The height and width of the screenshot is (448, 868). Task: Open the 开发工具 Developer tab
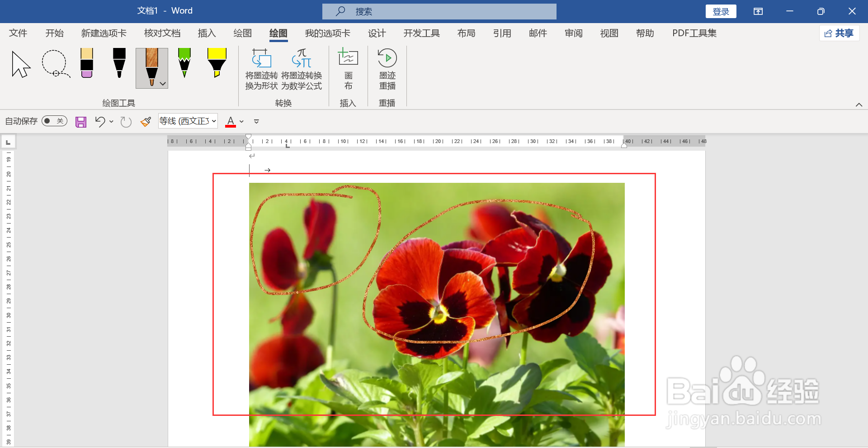pyautogui.click(x=421, y=33)
